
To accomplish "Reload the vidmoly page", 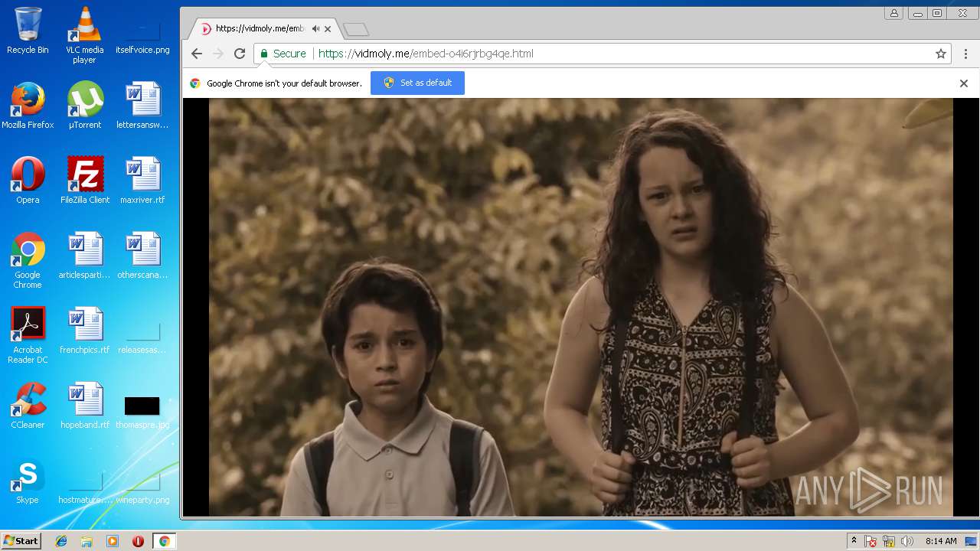I will click(x=240, y=54).
